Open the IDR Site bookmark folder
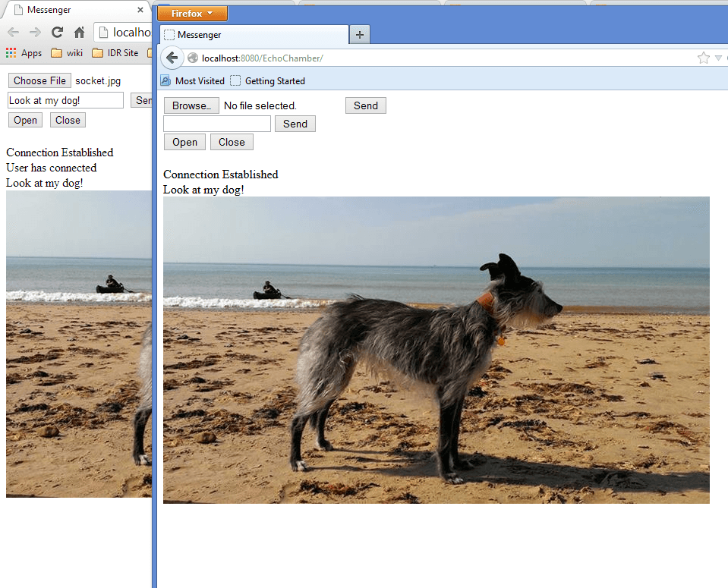 (115, 53)
